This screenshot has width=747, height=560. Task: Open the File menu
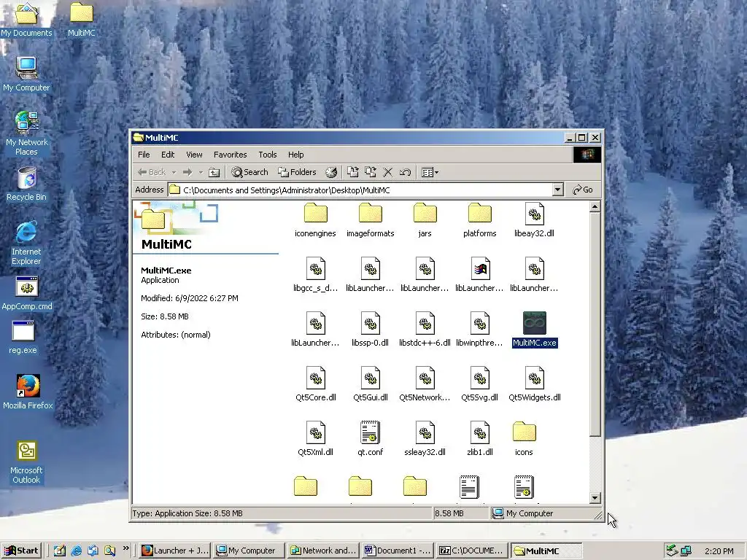(x=144, y=155)
